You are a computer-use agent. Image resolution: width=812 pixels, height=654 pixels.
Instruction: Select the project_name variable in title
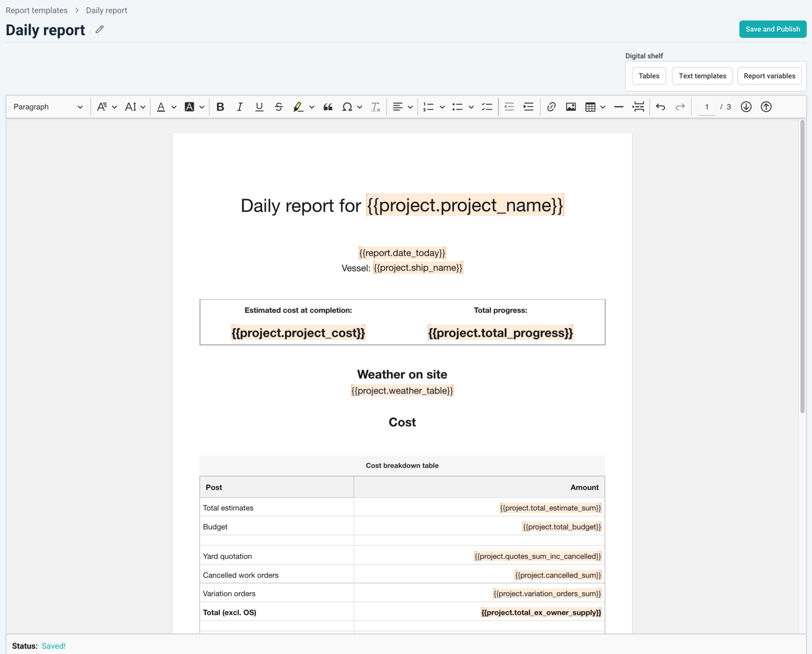pyautogui.click(x=465, y=205)
